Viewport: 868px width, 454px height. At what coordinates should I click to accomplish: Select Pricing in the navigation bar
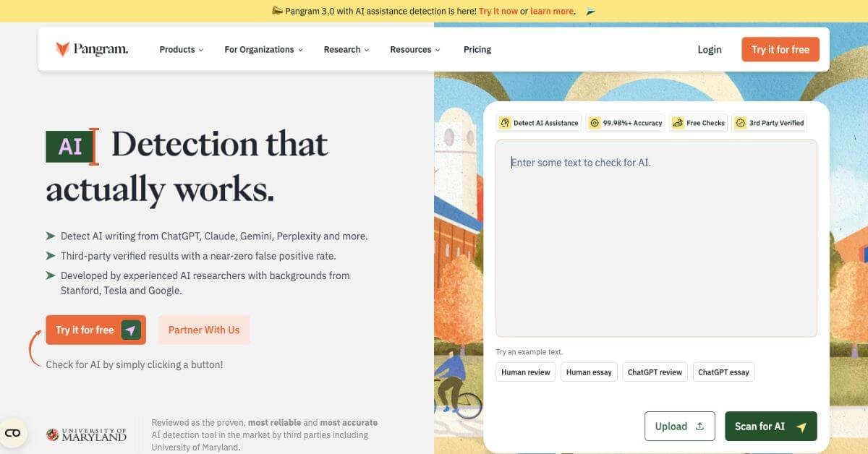click(477, 49)
